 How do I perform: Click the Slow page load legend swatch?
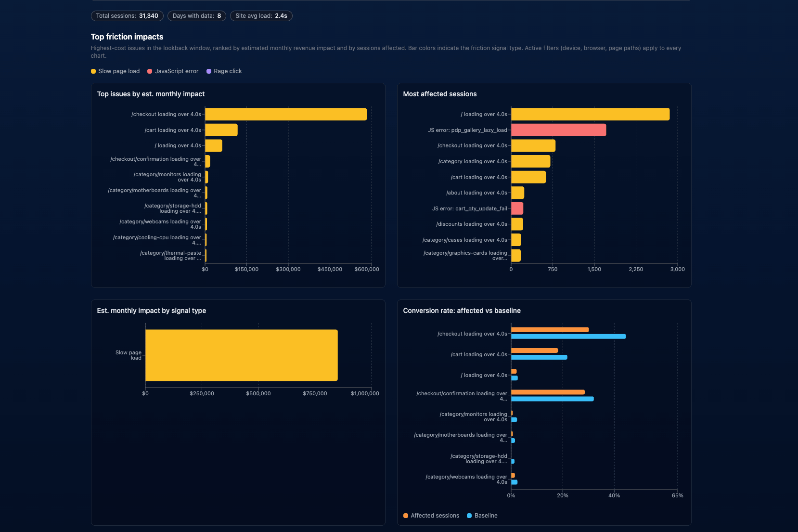click(x=93, y=71)
